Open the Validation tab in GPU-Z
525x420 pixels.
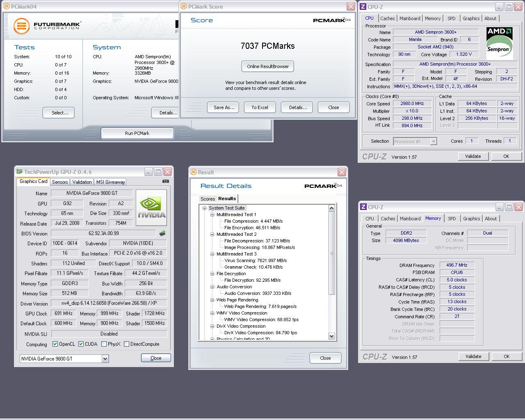(82, 182)
